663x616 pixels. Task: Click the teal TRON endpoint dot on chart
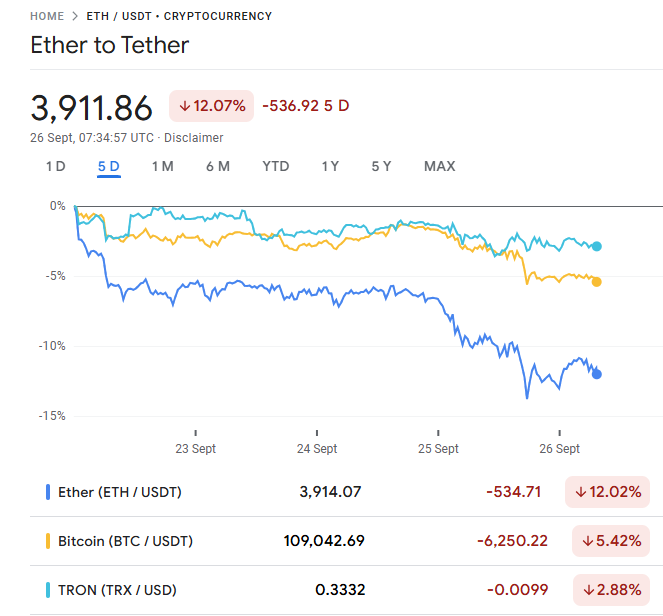(597, 246)
